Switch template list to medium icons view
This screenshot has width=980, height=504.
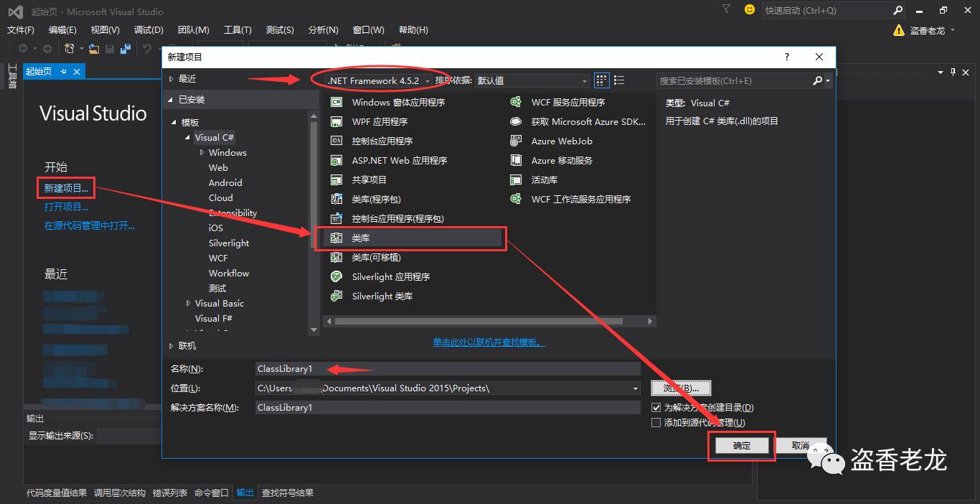602,80
